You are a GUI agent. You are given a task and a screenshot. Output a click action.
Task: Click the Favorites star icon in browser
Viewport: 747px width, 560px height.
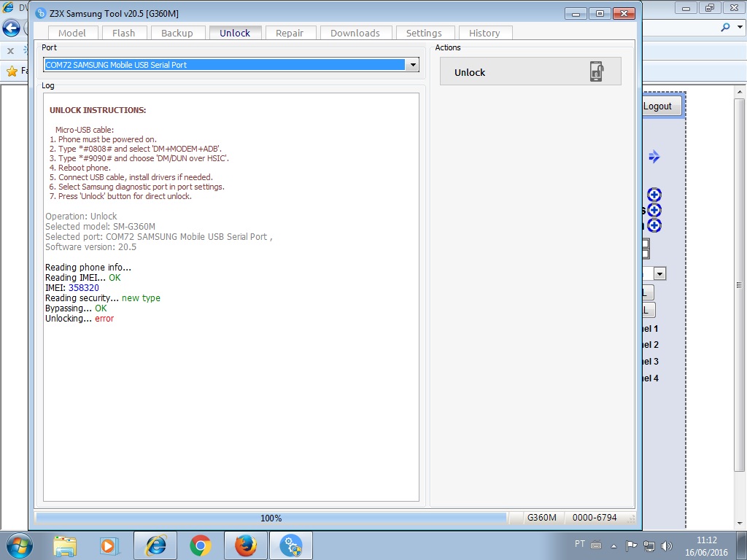[12, 71]
